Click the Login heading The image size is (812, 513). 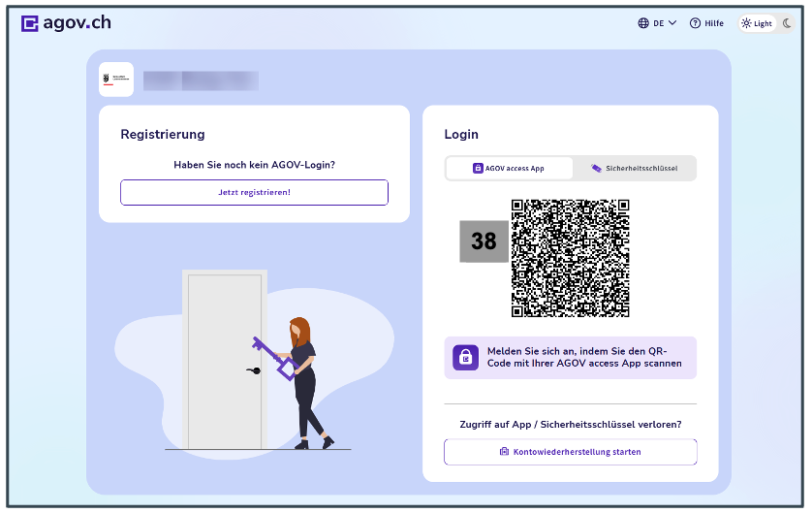461,134
